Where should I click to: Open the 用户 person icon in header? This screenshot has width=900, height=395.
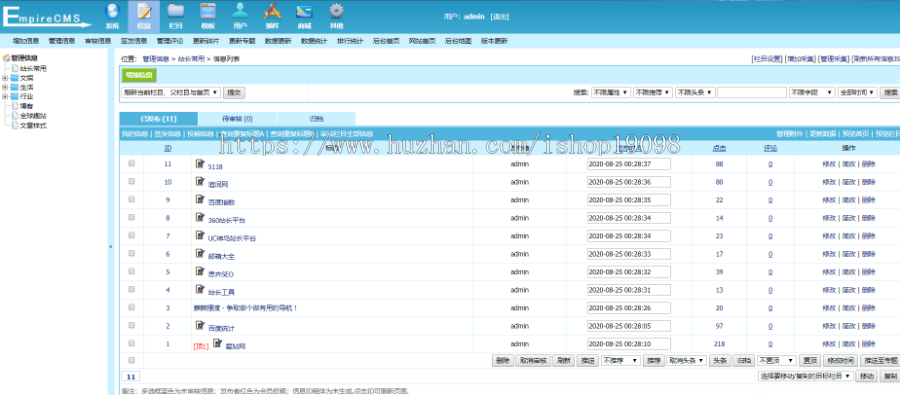(x=240, y=11)
